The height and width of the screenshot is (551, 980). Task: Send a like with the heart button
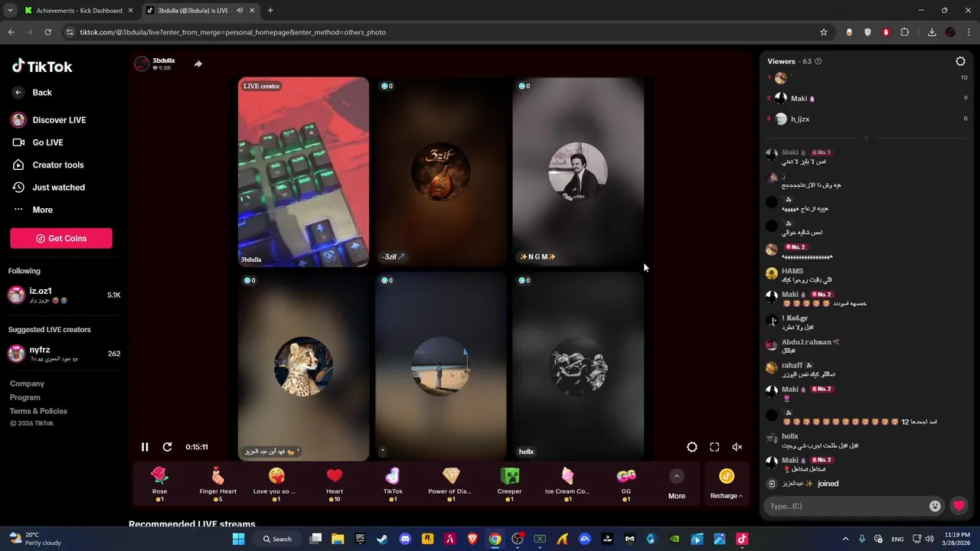click(959, 506)
